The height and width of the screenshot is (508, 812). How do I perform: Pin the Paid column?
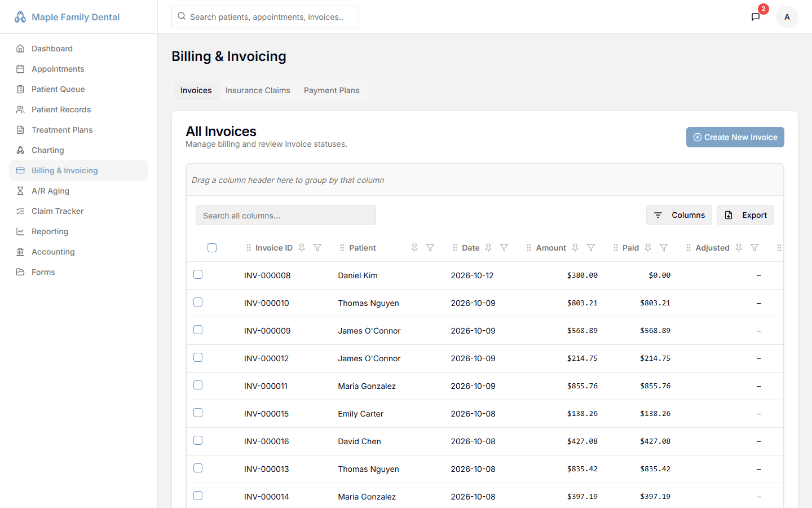648,248
